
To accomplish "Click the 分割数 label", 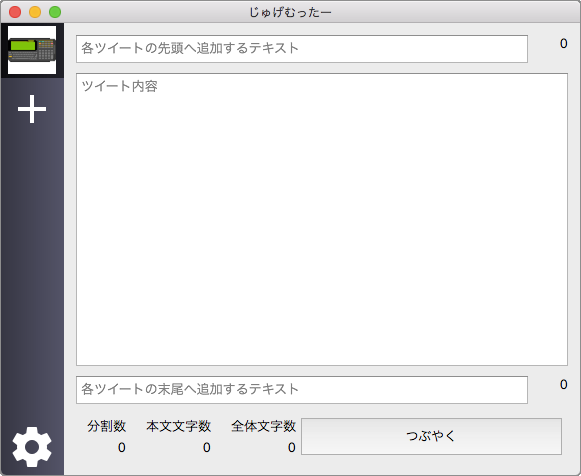I will pos(106,426).
